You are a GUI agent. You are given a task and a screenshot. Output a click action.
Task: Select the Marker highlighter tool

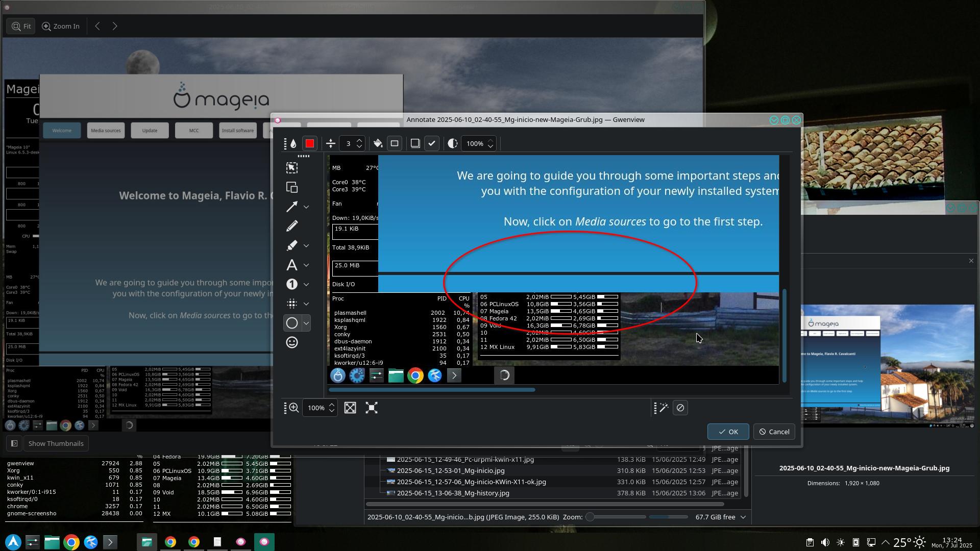coord(292,245)
